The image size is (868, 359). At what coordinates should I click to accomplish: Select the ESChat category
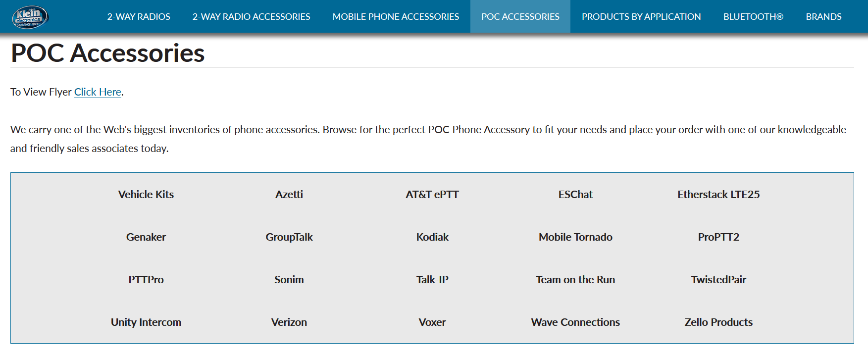pos(575,195)
